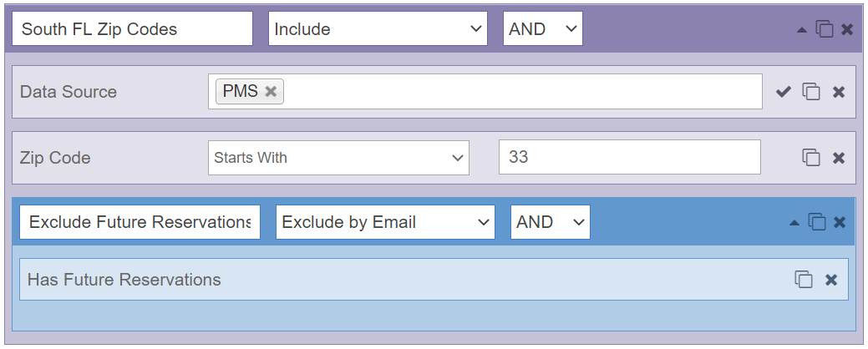Collapse the South FL Zip Codes group

(801, 30)
